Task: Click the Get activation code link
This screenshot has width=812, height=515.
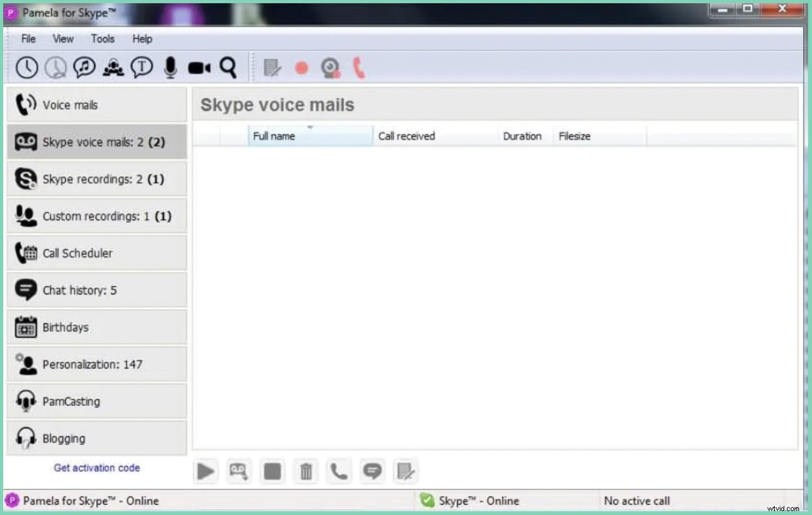Action: pos(97,468)
